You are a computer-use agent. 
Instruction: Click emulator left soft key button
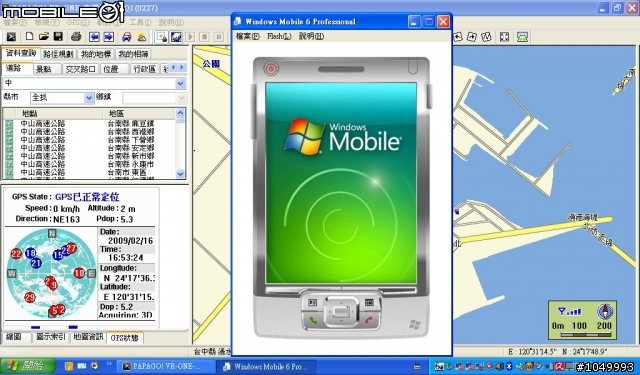tap(313, 302)
